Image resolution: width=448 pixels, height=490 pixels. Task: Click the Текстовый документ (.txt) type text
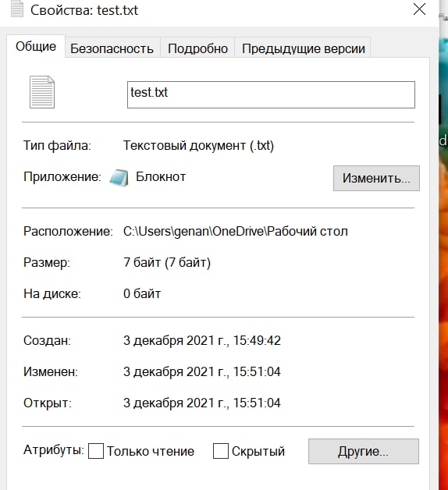tap(198, 146)
